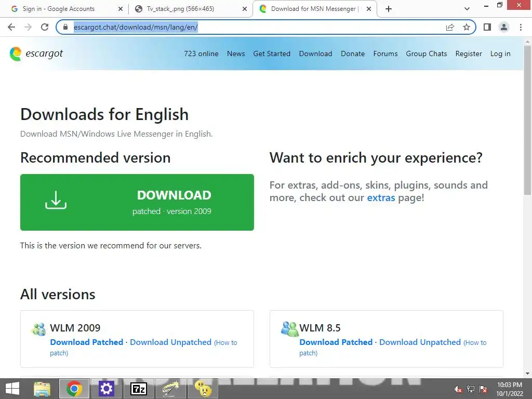The height and width of the screenshot is (399, 532).
Task: Click the 723 online counter
Action: (x=201, y=54)
